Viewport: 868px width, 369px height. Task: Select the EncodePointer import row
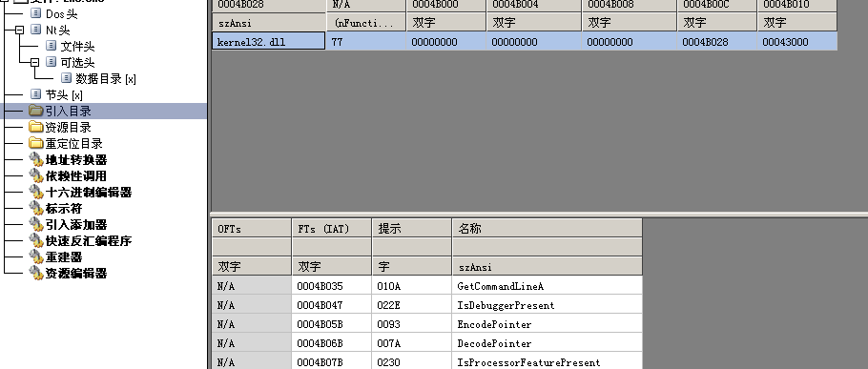(x=426, y=324)
